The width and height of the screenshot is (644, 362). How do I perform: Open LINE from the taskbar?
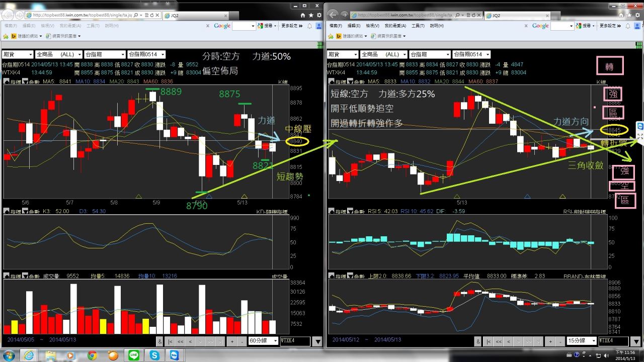[133, 355]
